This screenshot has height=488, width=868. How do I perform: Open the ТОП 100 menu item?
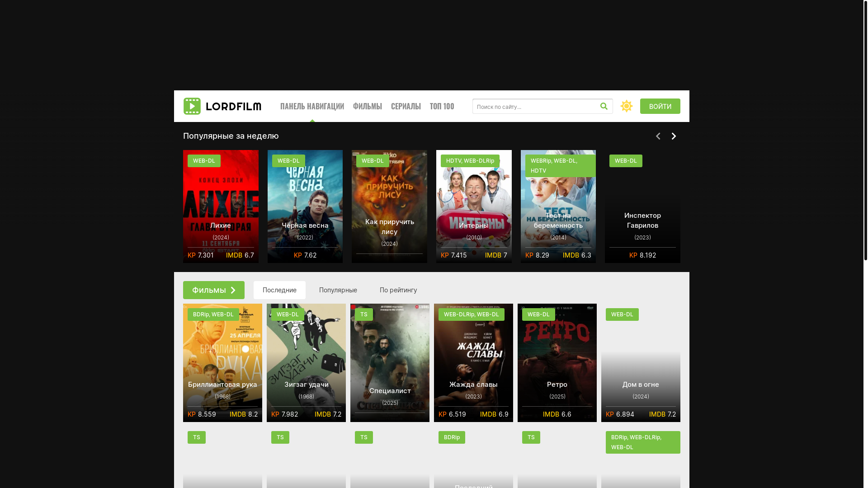[442, 106]
